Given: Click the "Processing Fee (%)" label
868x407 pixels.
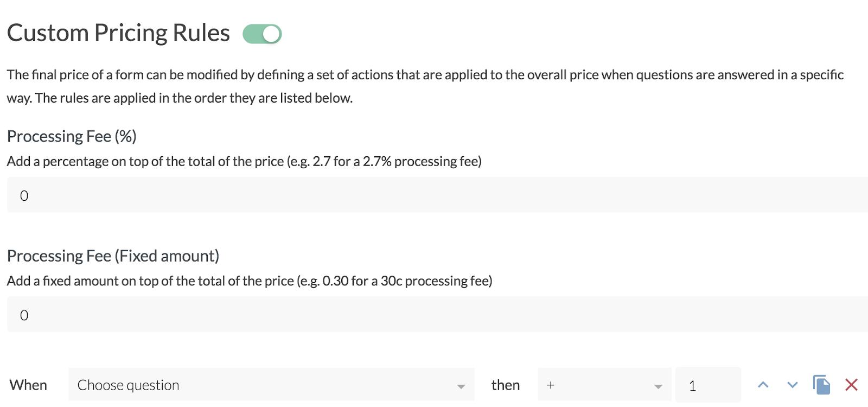Looking at the screenshot, I should [72, 136].
